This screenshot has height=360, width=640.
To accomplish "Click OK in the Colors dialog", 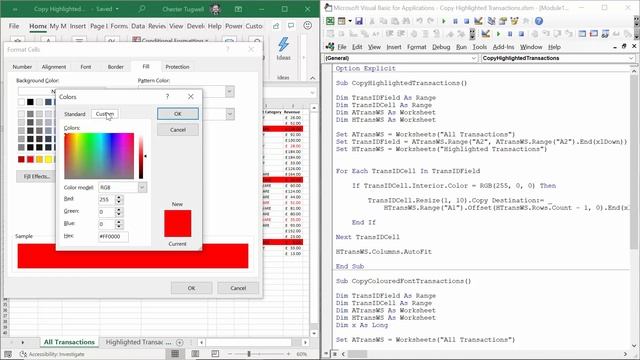I will pyautogui.click(x=178, y=114).
